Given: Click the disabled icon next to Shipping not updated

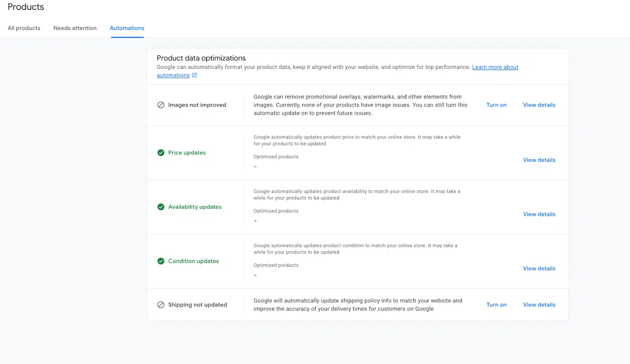Looking at the screenshot, I should point(161,305).
